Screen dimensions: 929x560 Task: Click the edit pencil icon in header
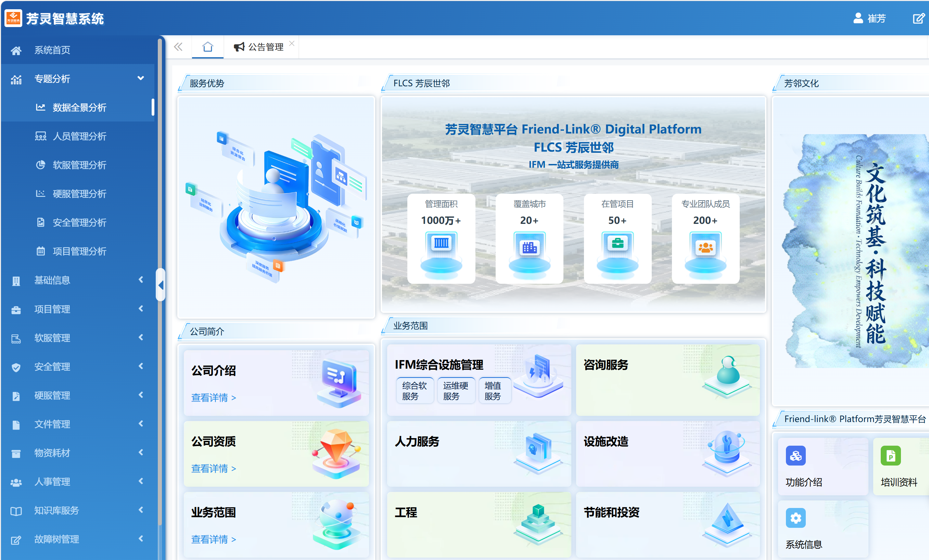click(918, 18)
